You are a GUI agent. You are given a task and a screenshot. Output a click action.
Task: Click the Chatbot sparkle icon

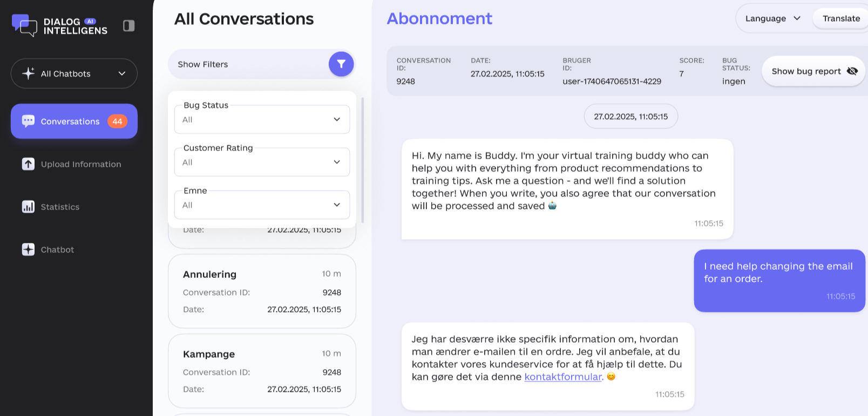28,249
